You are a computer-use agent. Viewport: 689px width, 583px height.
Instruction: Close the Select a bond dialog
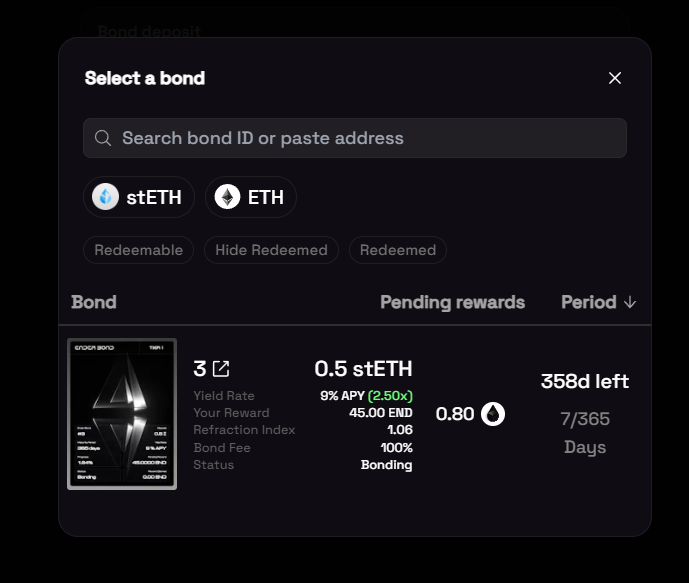pyautogui.click(x=615, y=78)
